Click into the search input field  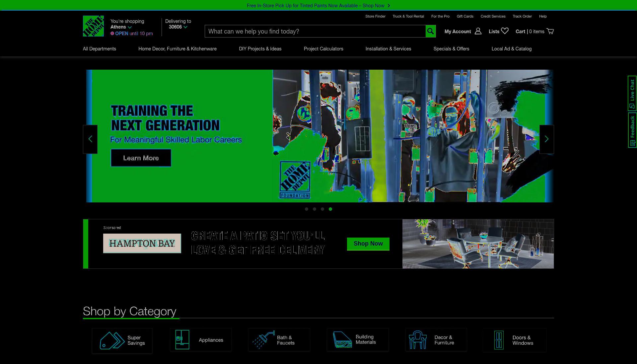(315, 31)
